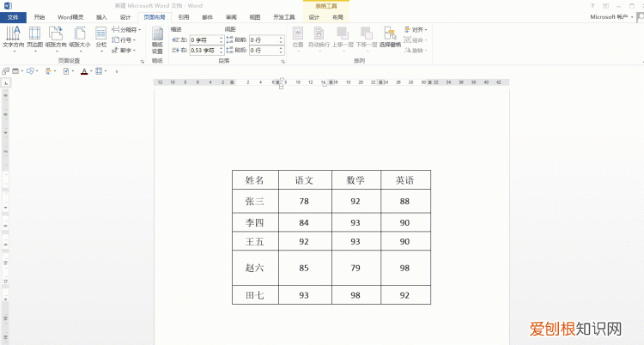
Task: Increase left indent with spinner arrow
Action: (x=222, y=38)
